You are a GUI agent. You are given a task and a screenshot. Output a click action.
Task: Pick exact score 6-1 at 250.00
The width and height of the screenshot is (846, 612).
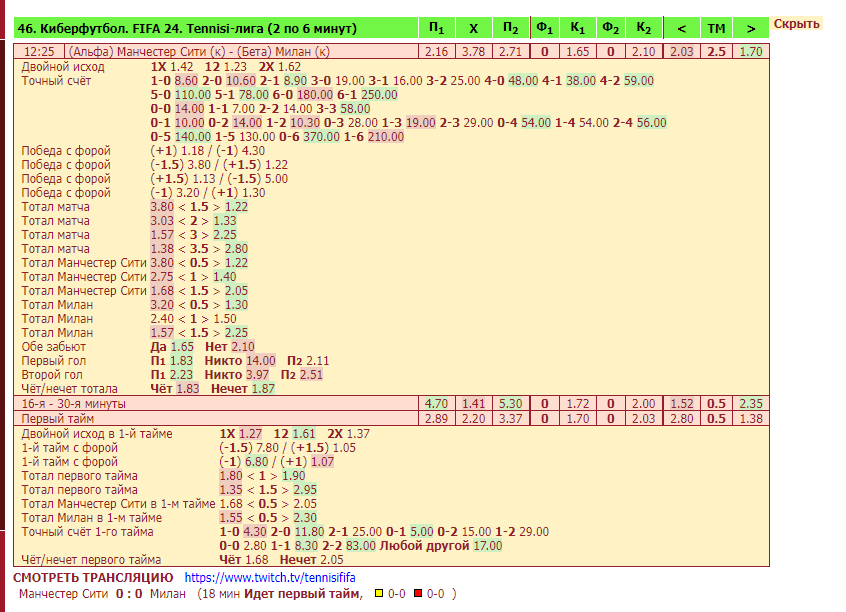coord(379,95)
